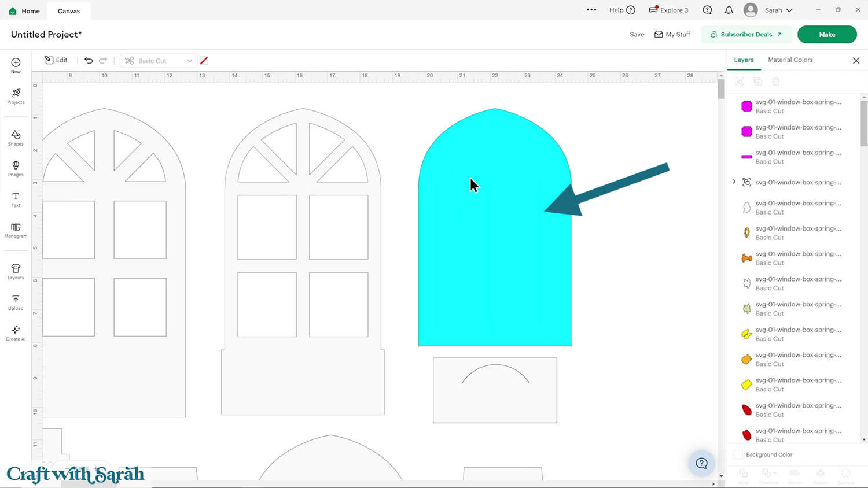The width and height of the screenshot is (868, 488).
Task: Switch to the Material Colors tab
Action: click(x=790, y=60)
